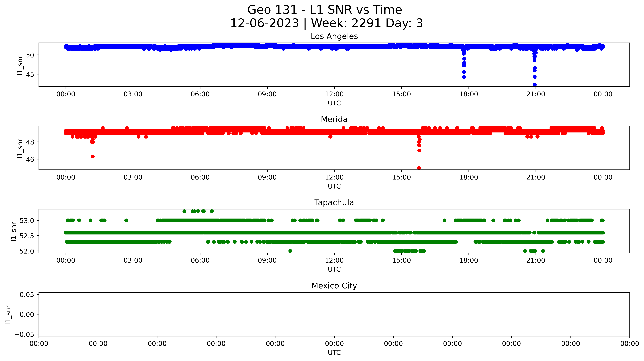Screen dimensions: 644x361
Task: Click the lone green 52.0 point near 10:00 in Tapachula
Action: (290, 251)
